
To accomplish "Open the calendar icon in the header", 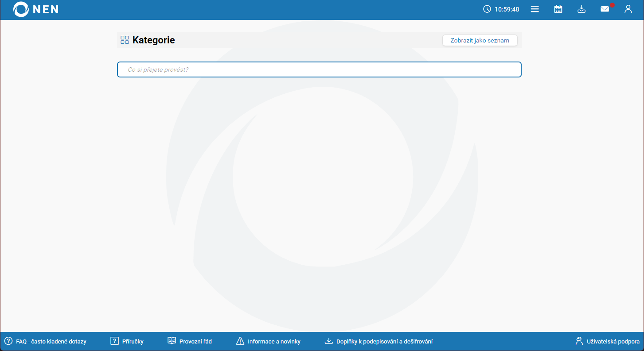I will pyautogui.click(x=558, y=9).
